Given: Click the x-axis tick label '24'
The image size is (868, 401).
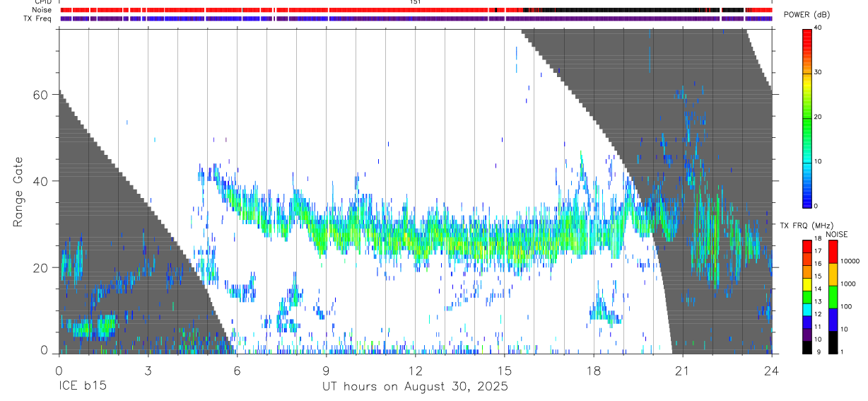Looking at the screenshot, I should 771,370.
